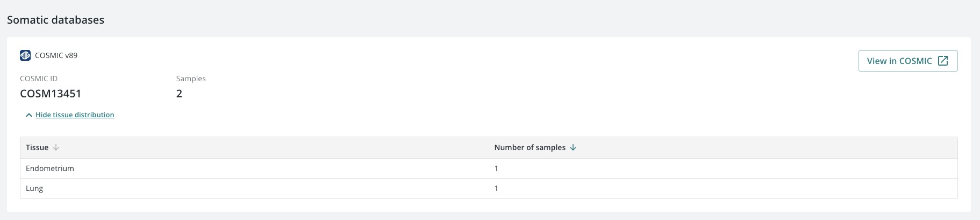Click the Samples field label
This screenshot has height=220, width=980.
pos(191,79)
